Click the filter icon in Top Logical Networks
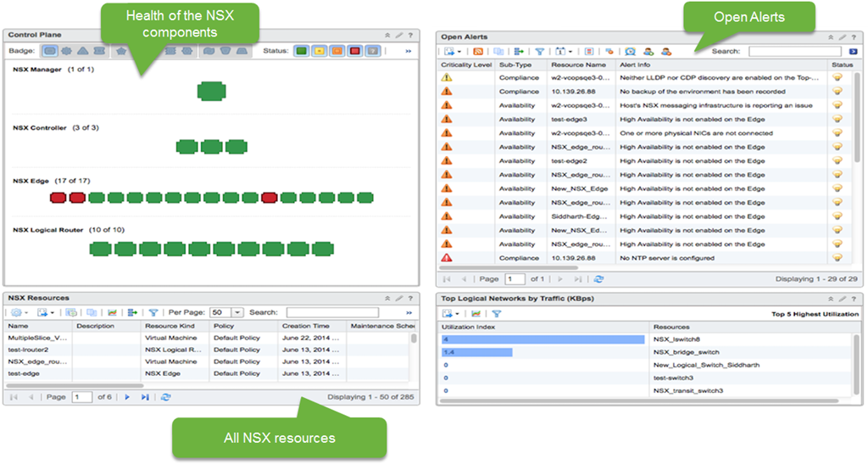This screenshot has height=465, width=868. click(x=498, y=314)
